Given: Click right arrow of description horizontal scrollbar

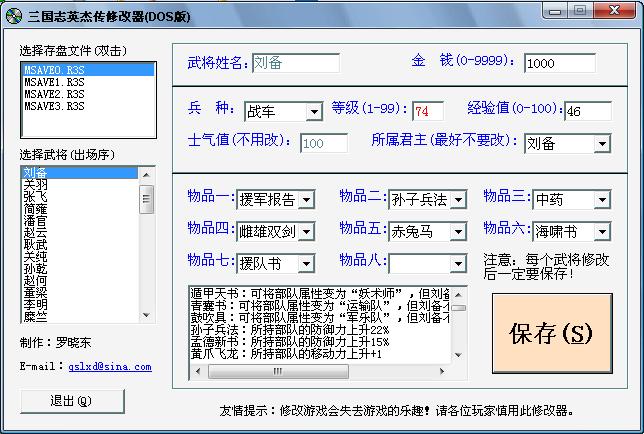Looking at the screenshot, I should click(x=442, y=372).
